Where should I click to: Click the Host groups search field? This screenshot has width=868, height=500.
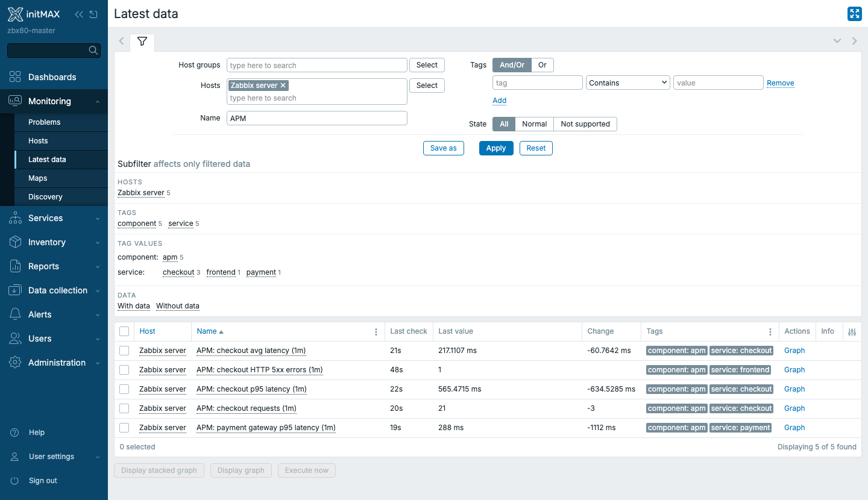click(317, 65)
